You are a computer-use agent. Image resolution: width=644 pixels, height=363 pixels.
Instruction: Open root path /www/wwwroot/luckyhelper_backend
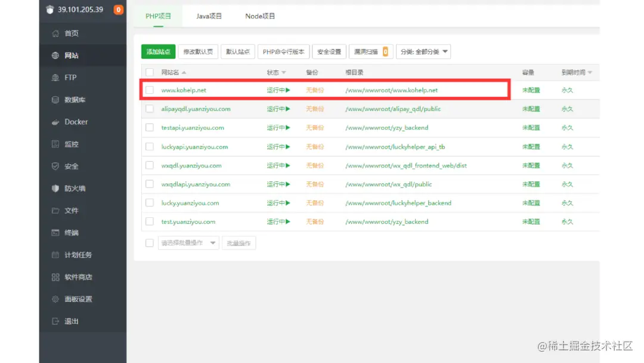398,203
